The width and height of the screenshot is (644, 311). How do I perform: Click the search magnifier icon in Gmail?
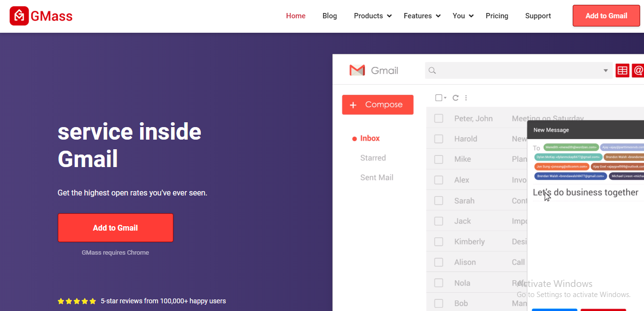tap(432, 71)
